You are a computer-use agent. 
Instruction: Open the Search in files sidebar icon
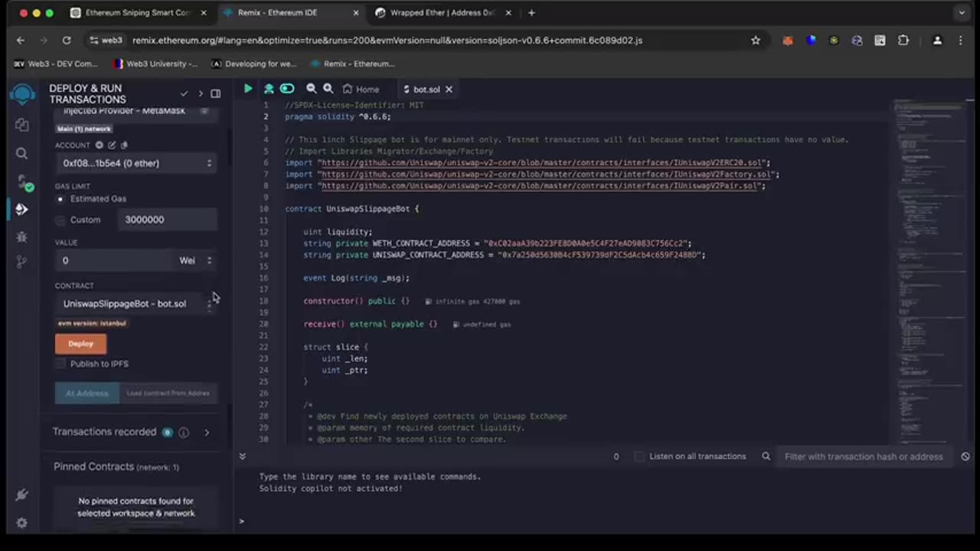(22, 153)
